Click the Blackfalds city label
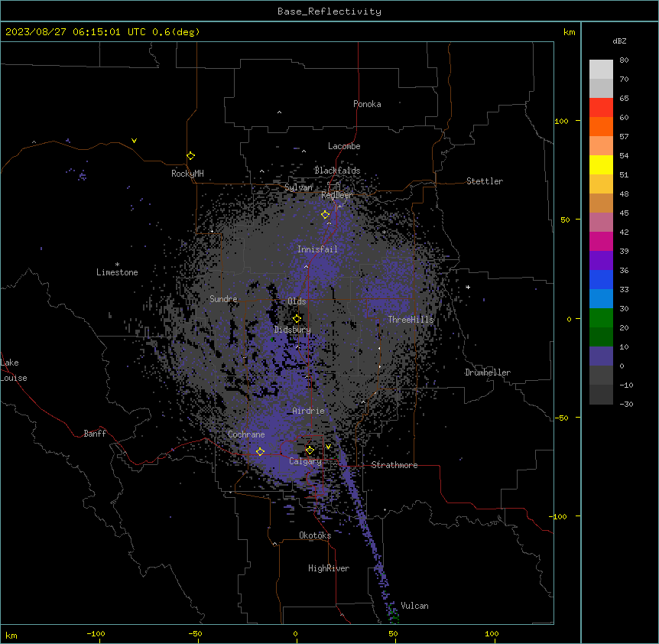 337,171
